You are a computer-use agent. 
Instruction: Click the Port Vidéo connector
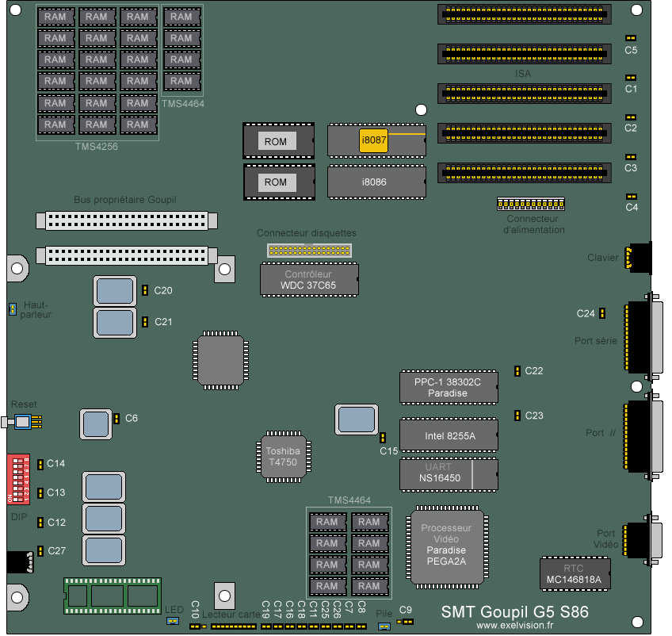[x=643, y=539]
